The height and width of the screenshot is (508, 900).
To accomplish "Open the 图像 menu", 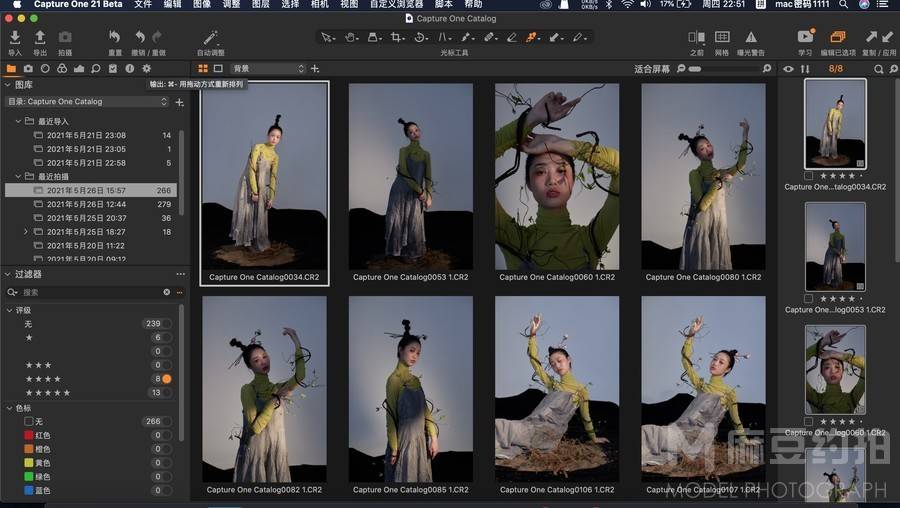I will click(201, 5).
